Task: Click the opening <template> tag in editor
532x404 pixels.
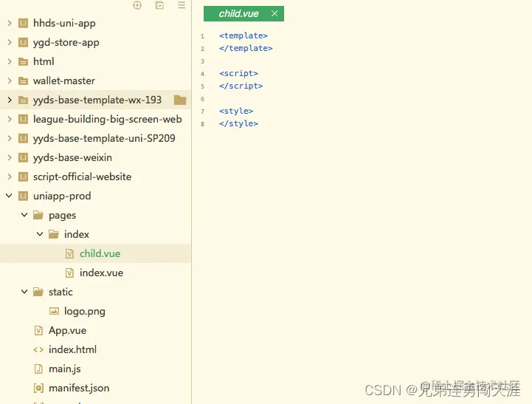Action: [x=243, y=35]
